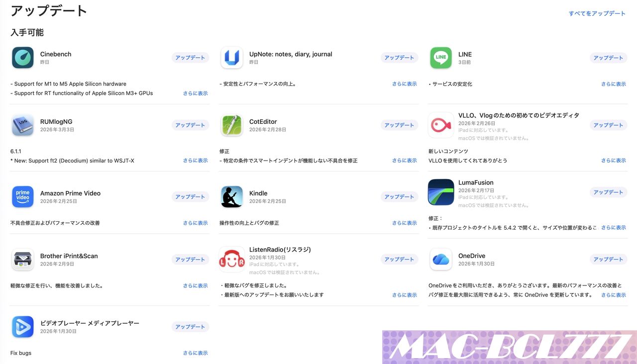This screenshot has height=364, width=637.
Task: Click the Fix bugs release note
Action: pyautogui.click(x=21, y=353)
